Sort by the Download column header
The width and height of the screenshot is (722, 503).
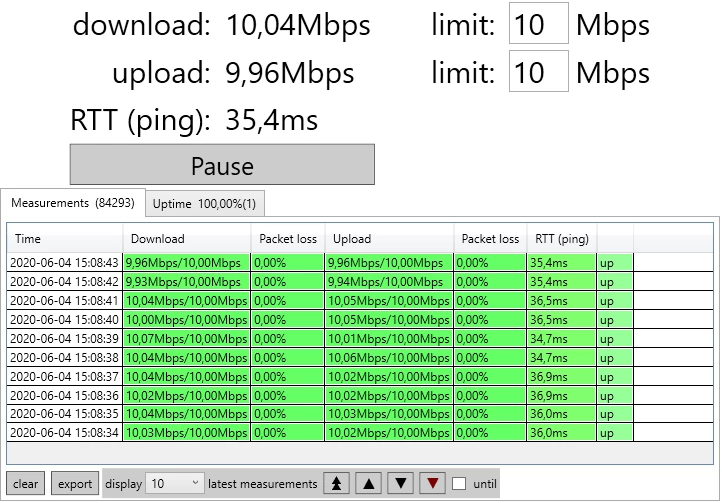(187, 239)
